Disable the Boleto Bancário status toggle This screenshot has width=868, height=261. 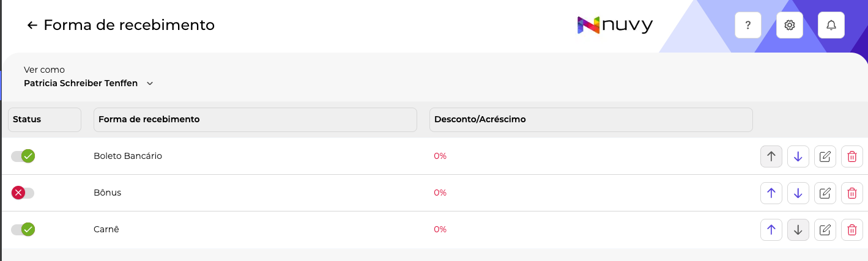click(23, 156)
